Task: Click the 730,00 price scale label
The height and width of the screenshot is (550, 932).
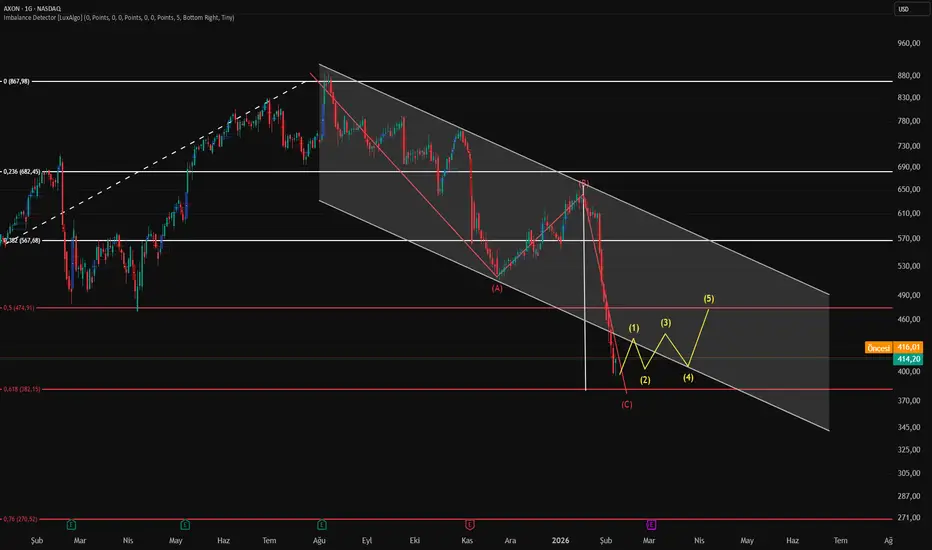Action: [908, 146]
